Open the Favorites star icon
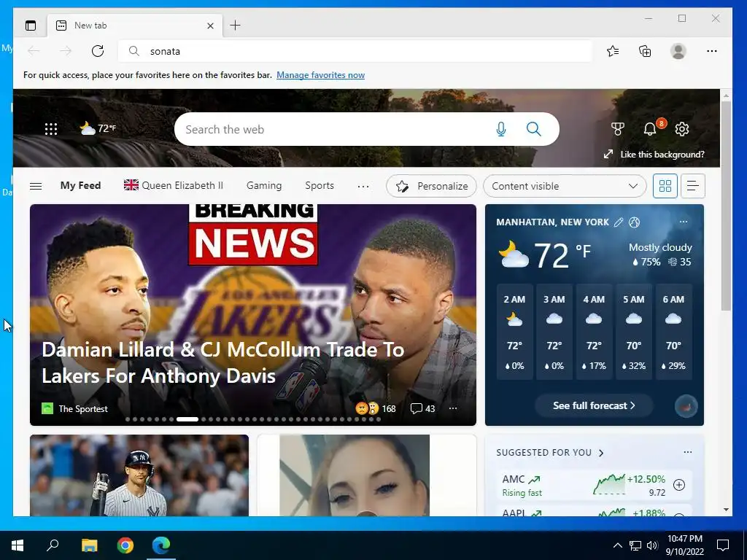This screenshot has width=747, height=560. 613,51
